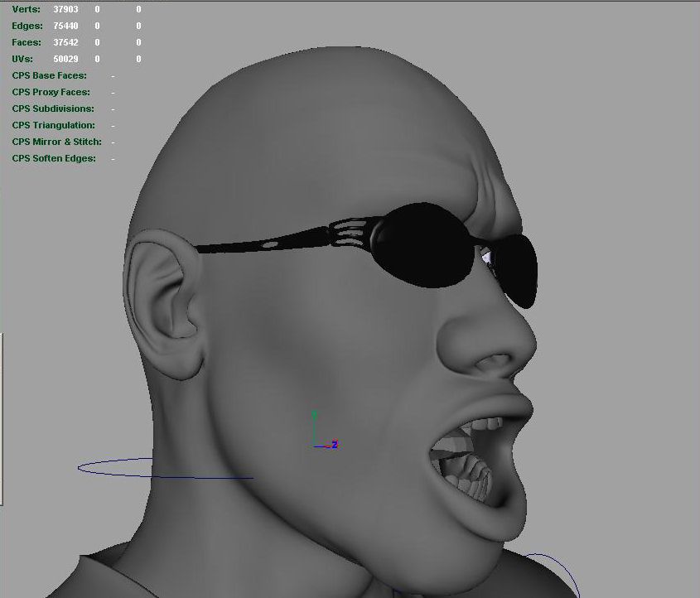
Task: Click the CPS Soften Edges label
Action: click(54, 158)
